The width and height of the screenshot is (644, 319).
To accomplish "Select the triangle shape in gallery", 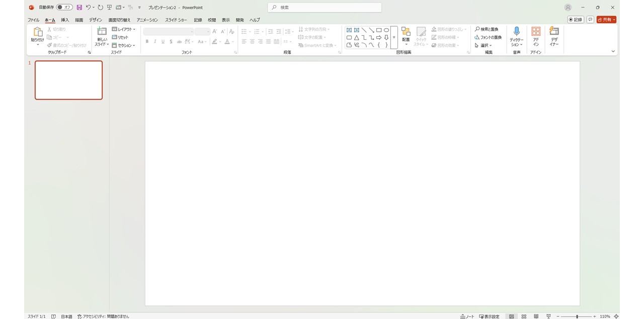I will click(356, 38).
